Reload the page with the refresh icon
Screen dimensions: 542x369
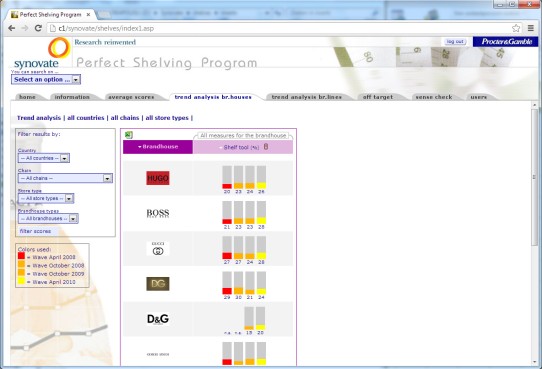pos(38,28)
